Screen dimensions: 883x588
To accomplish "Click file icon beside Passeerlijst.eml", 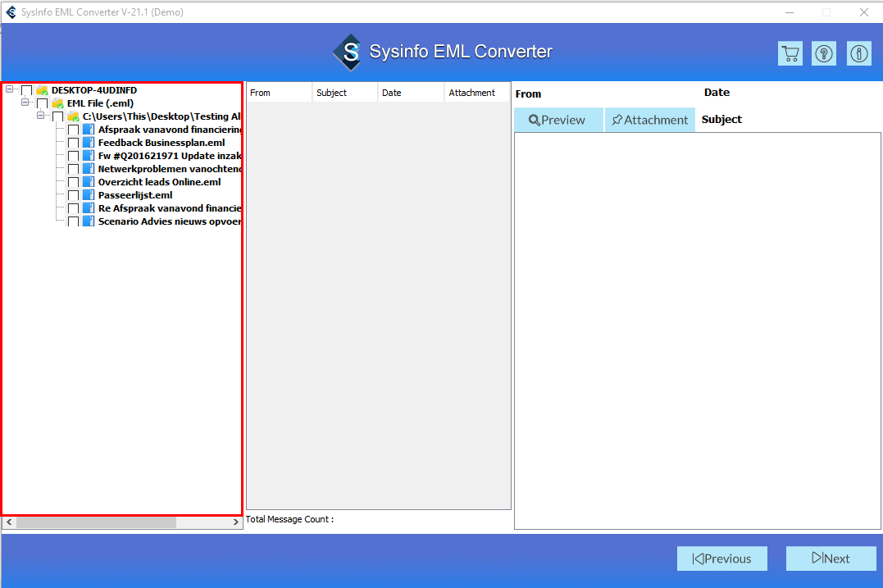I will [89, 195].
